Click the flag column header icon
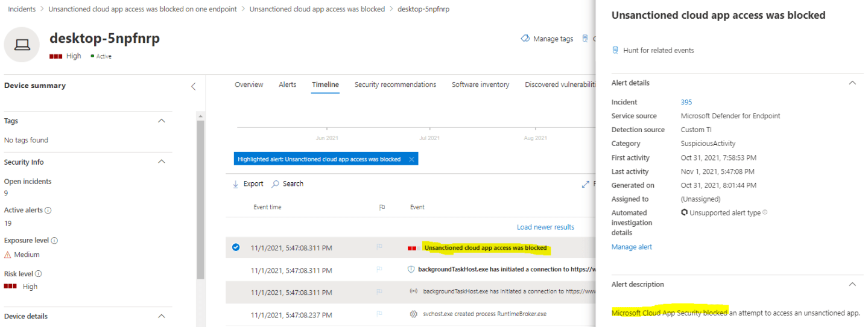This screenshot has width=868, height=327. [382, 207]
